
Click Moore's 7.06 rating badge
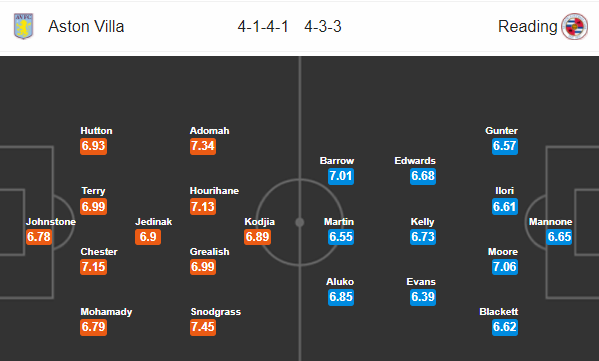click(x=505, y=267)
